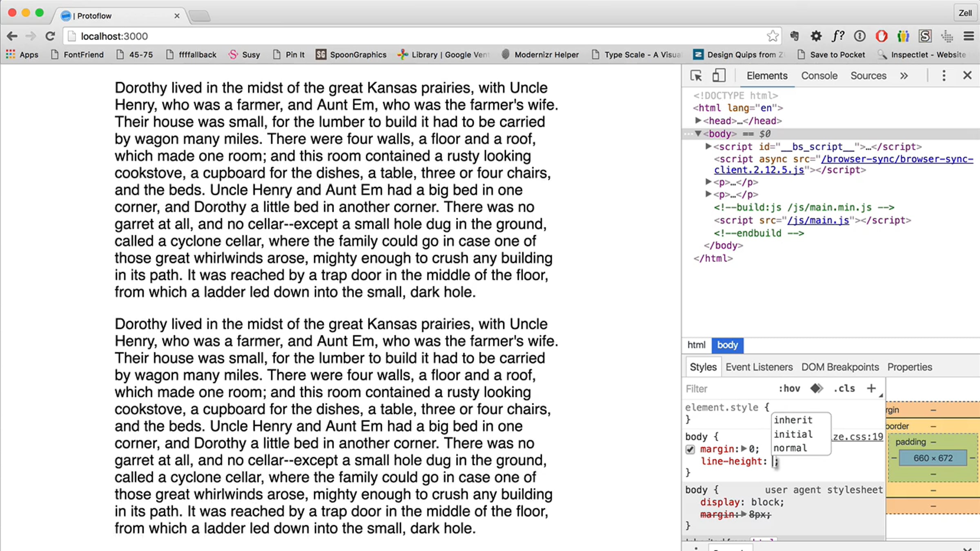This screenshot has height=551, width=980.
Task: Uncheck the margin property checkbox
Action: 690,449
